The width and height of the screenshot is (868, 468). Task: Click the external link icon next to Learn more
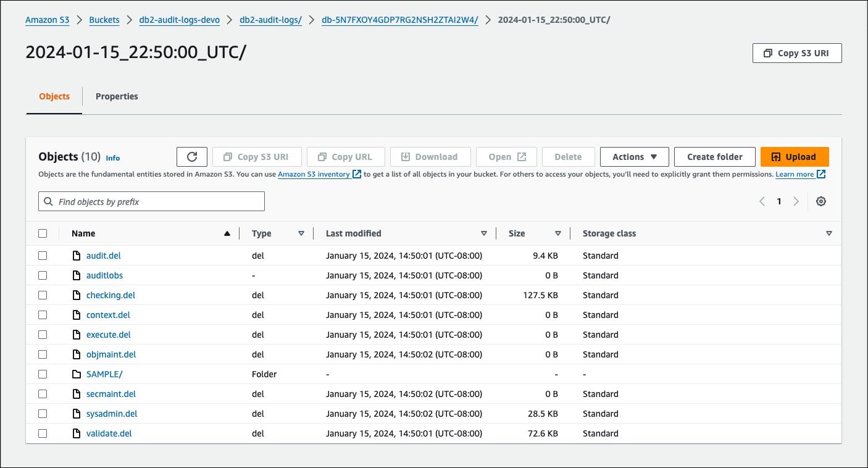(822, 174)
